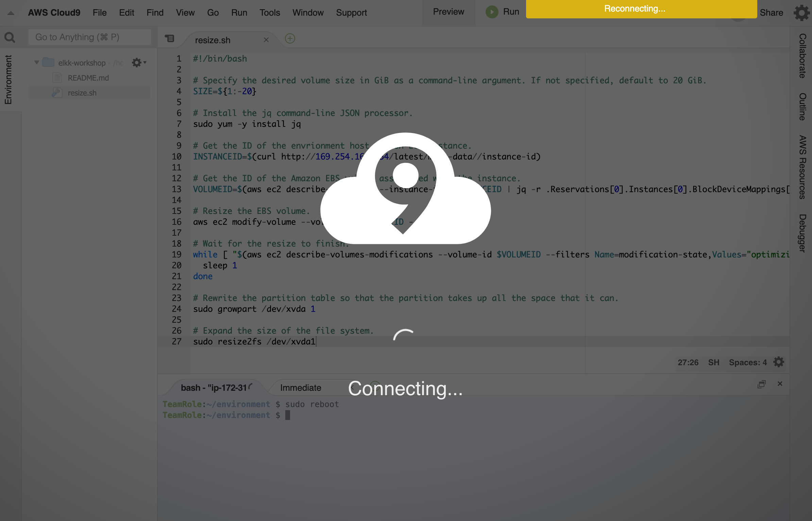Click 'SIZE=${1:-20}' on line 4

pyautogui.click(x=224, y=91)
